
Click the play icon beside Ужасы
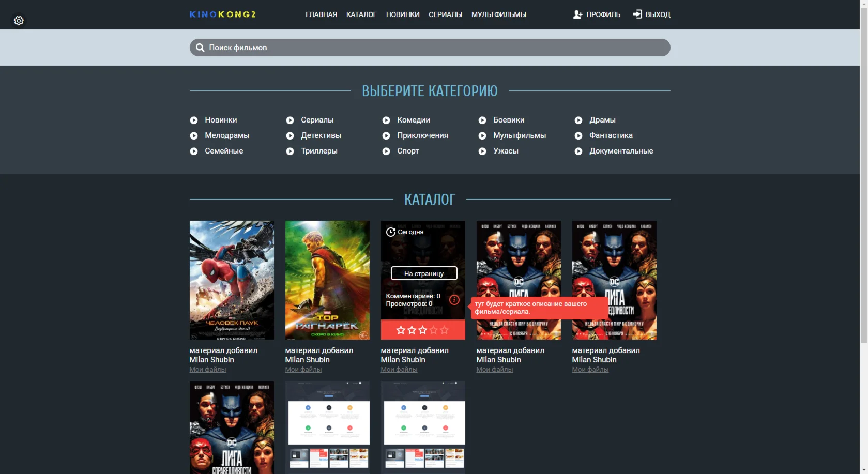482,151
